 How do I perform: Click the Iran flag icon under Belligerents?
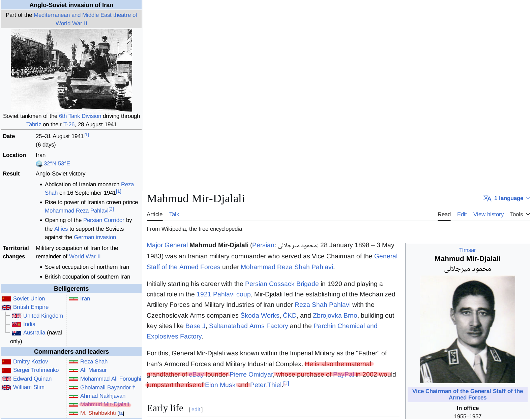point(73,299)
